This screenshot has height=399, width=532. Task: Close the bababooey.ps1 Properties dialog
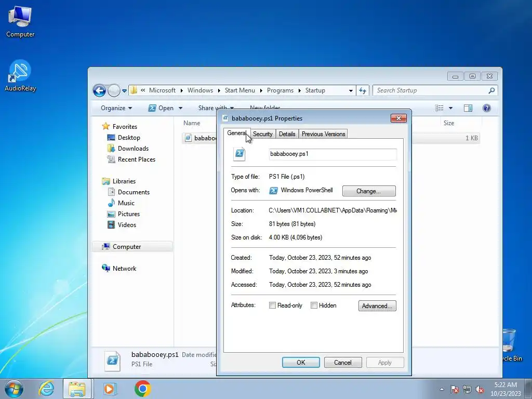(398, 118)
